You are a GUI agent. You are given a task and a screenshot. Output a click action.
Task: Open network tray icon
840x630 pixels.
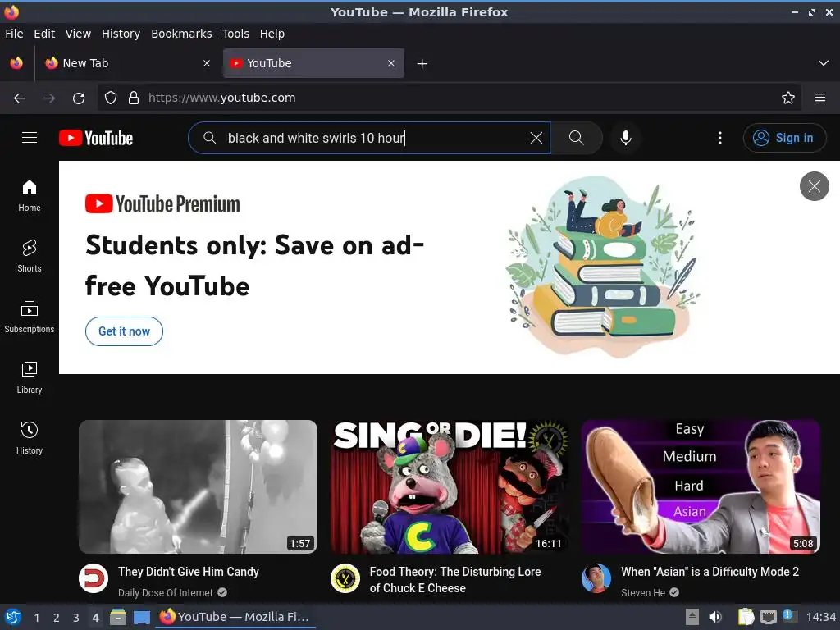[768, 617]
